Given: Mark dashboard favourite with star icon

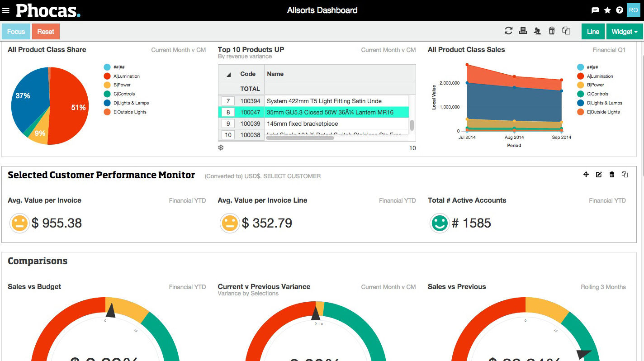Looking at the screenshot, I should coord(607,10).
